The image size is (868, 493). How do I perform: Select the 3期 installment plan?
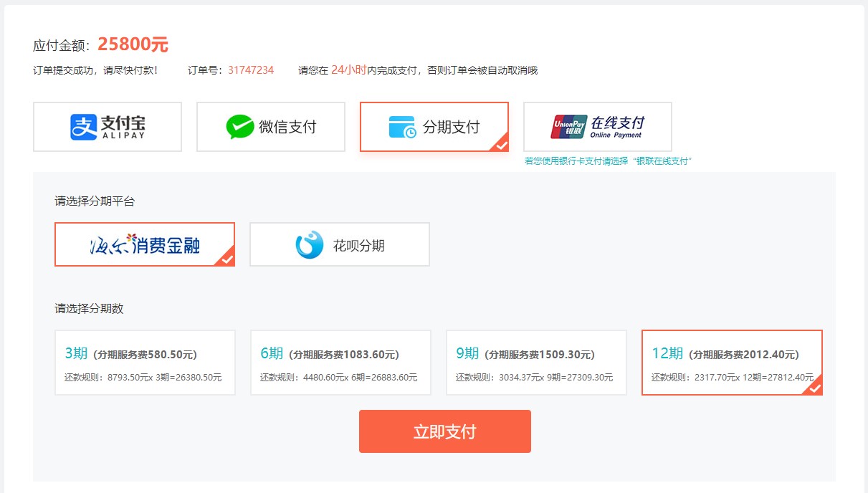pyautogui.click(x=145, y=363)
